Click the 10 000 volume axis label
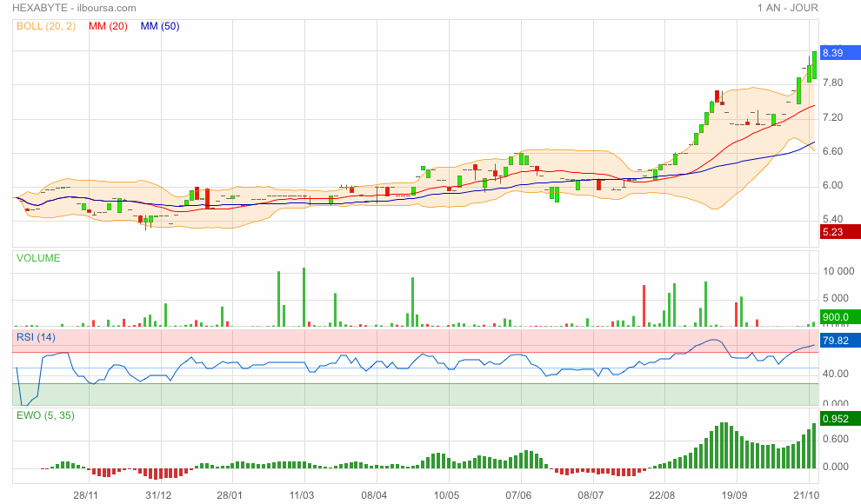Screen dimensions: 861x504 [x=838, y=271]
